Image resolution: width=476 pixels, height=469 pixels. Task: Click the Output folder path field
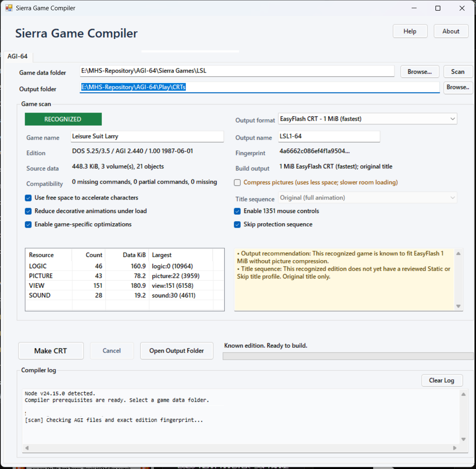(260, 87)
